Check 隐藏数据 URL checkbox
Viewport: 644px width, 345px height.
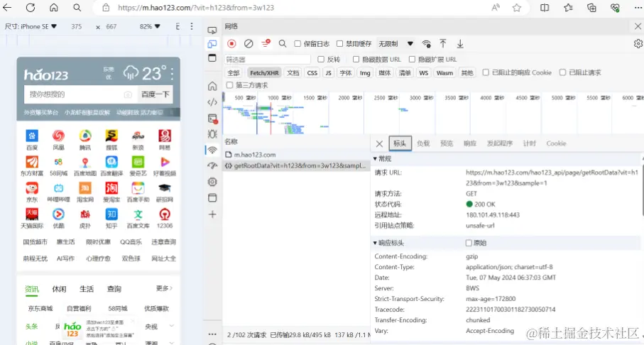click(x=356, y=59)
